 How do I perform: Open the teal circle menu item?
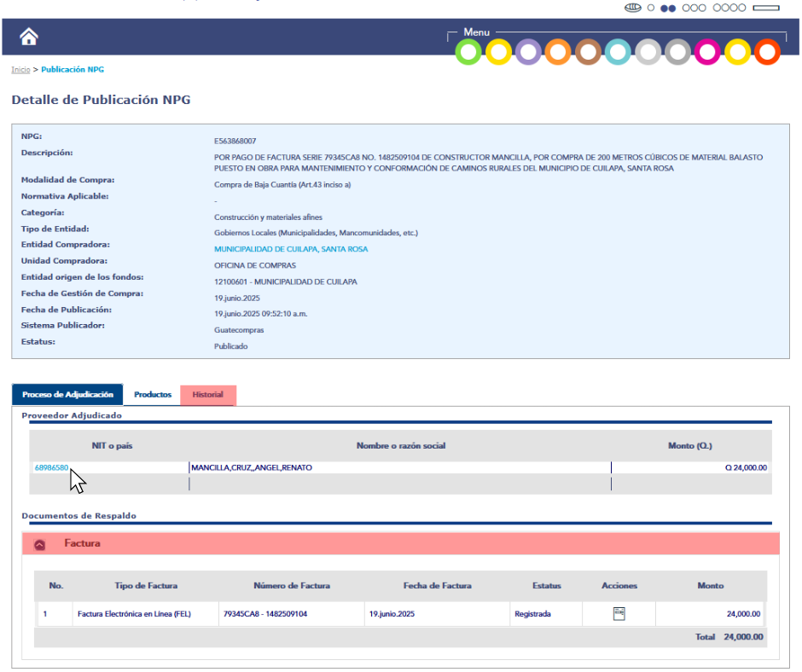pyautogui.click(x=618, y=52)
